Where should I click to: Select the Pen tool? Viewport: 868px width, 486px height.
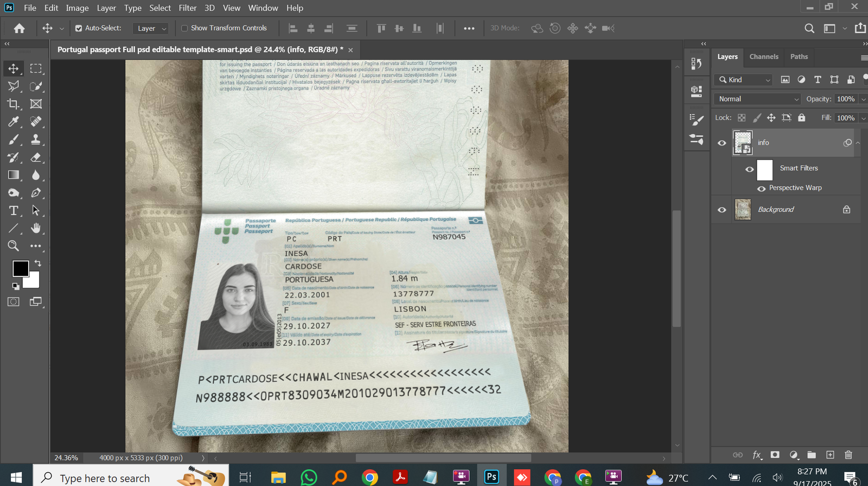coord(36,193)
